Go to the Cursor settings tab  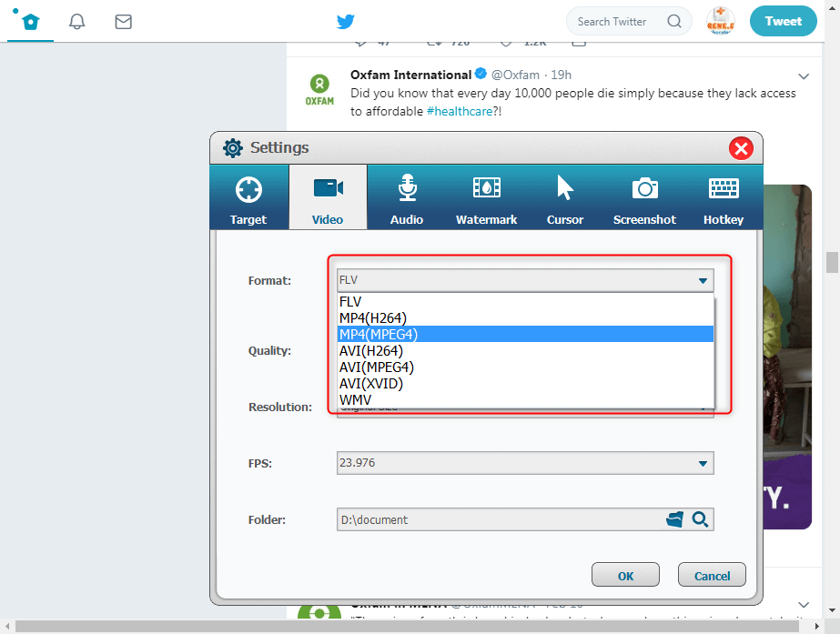coord(565,196)
